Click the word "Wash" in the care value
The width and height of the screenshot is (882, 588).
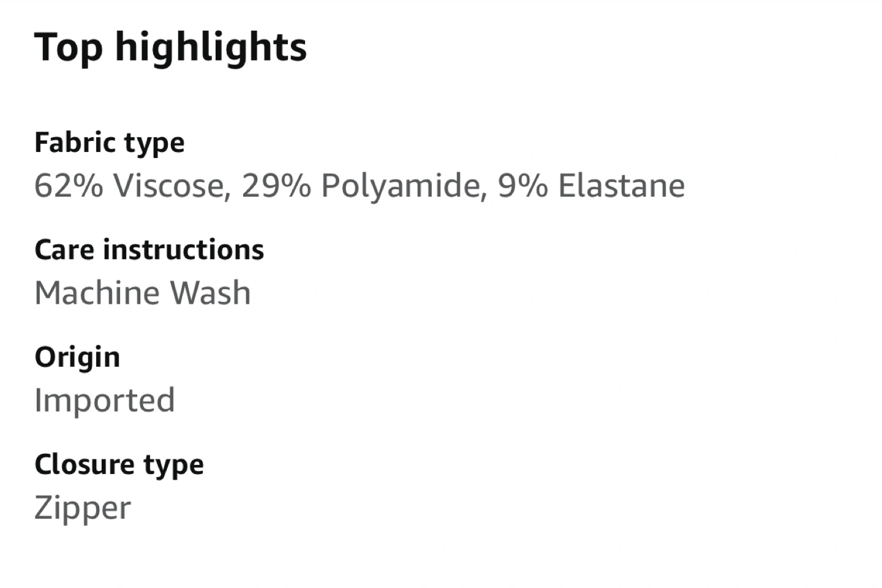pyautogui.click(x=210, y=293)
